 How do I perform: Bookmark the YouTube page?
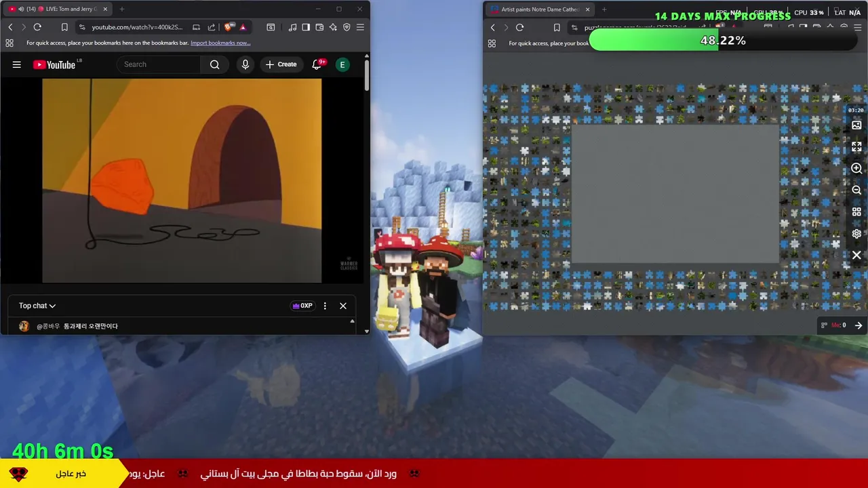[x=64, y=27]
